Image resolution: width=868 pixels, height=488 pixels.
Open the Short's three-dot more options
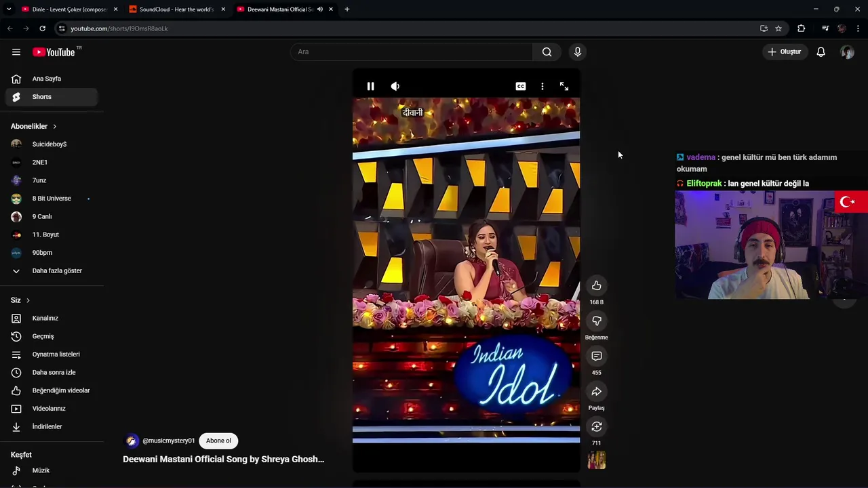pyautogui.click(x=542, y=86)
